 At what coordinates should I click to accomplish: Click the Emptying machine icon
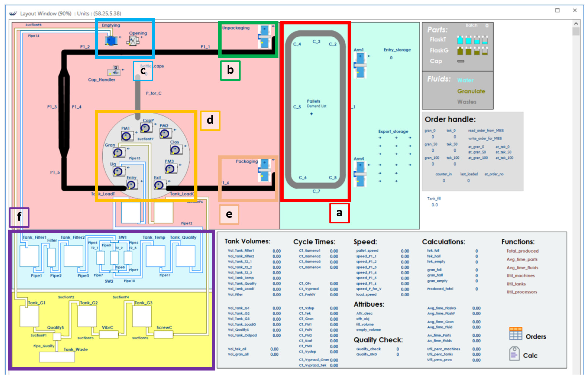[111, 41]
